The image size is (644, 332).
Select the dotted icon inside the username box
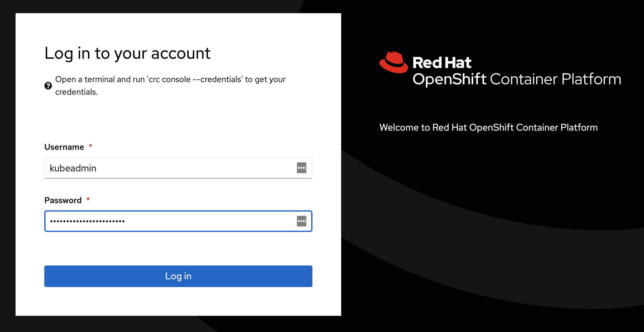pyautogui.click(x=302, y=168)
